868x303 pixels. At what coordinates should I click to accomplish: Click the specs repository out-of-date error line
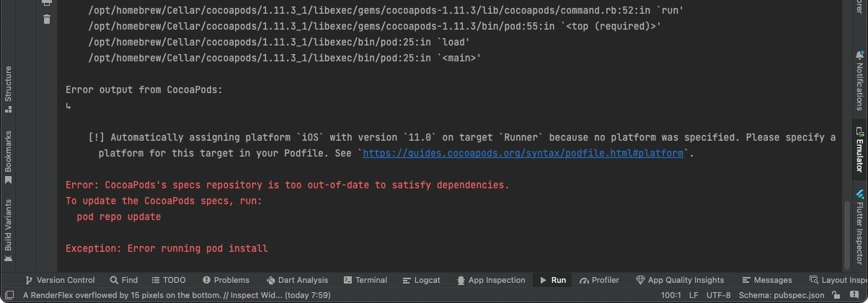tap(288, 185)
